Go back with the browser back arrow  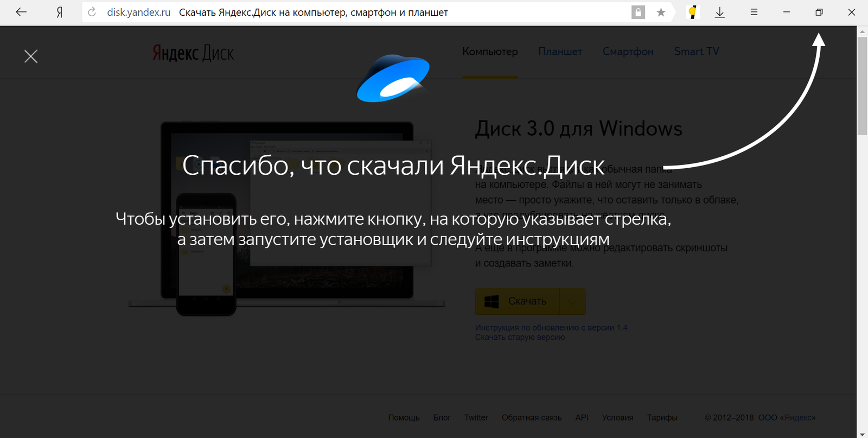(x=21, y=12)
